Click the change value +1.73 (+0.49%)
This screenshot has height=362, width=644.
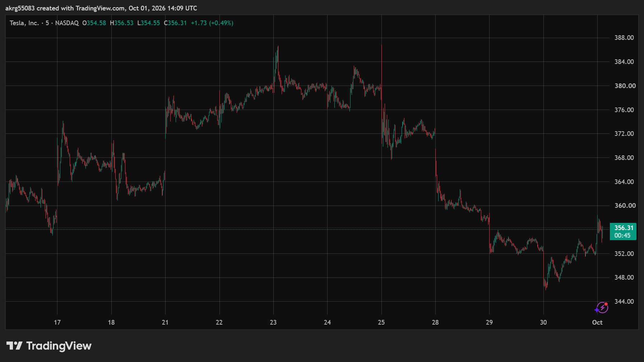[212, 23]
